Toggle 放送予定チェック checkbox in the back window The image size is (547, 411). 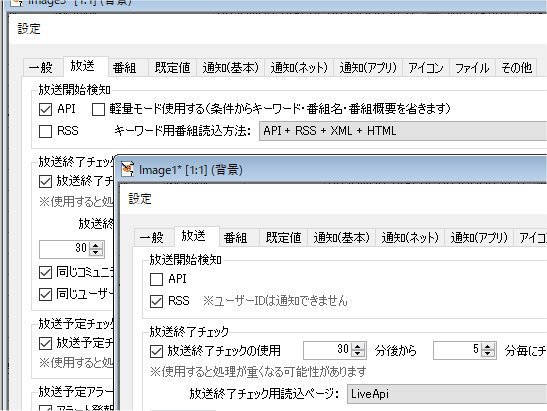click(x=45, y=344)
